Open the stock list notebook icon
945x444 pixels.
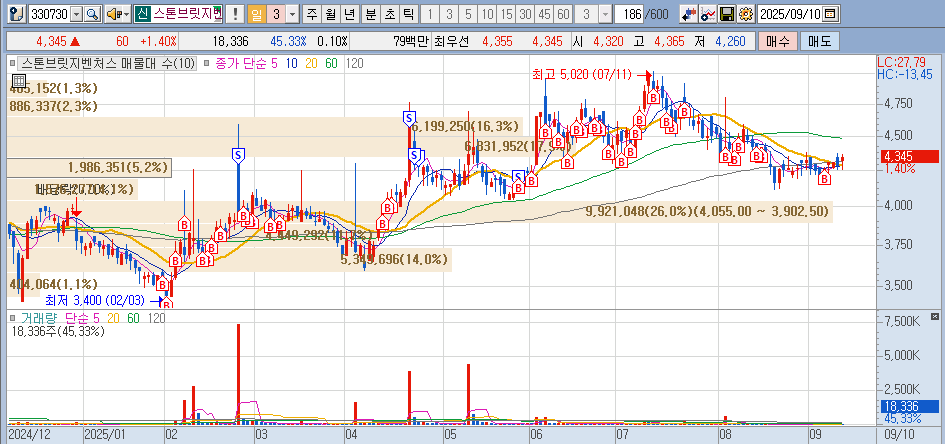[18, 14]
